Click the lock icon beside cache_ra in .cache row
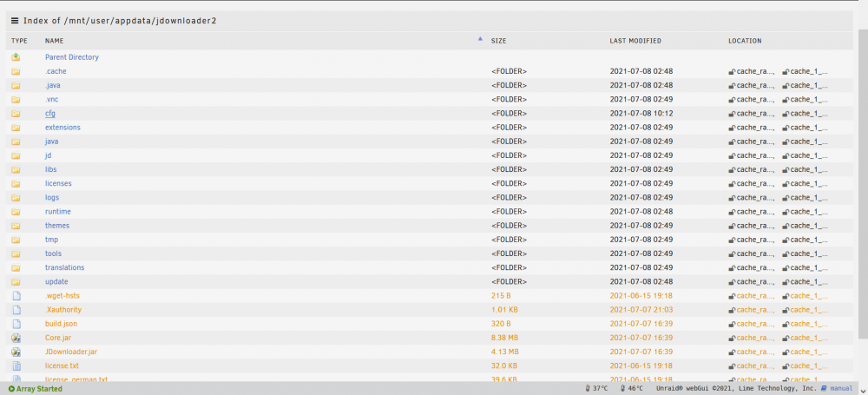This screenshot has height=395, width=868. coord(732,71)
